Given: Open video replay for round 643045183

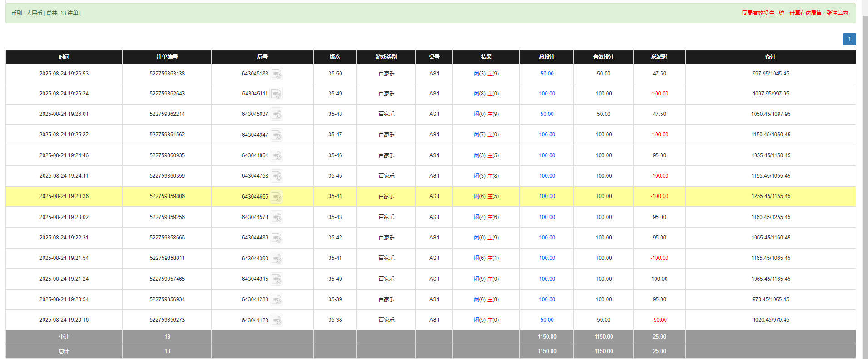Looking at the screenshot, I should click(276, 74).
